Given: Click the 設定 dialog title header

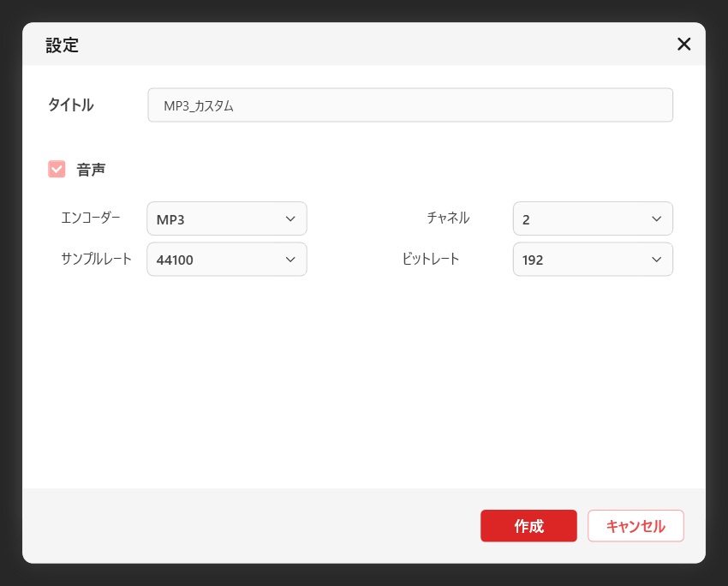Looking at the screenshot, I should point(63,45).
